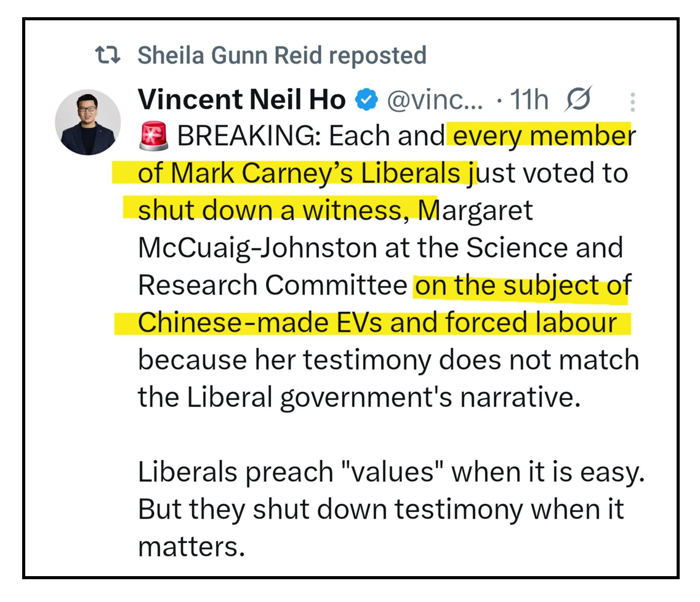Image resolution: width=700 pixels, height=602 pixels.
Task: Click the words "Research Committee"
Action: 272,285
